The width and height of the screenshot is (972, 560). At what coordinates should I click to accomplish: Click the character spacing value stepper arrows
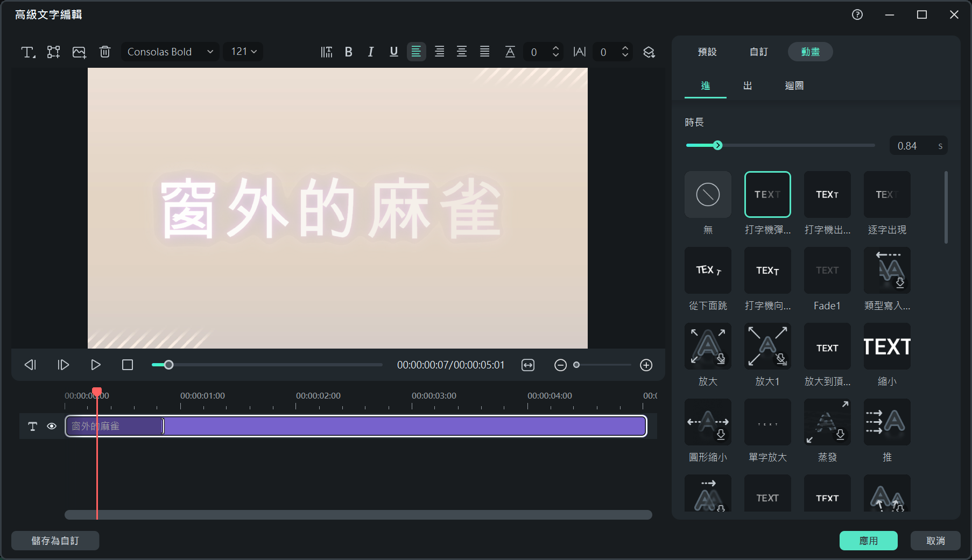(x=625, y=52)
